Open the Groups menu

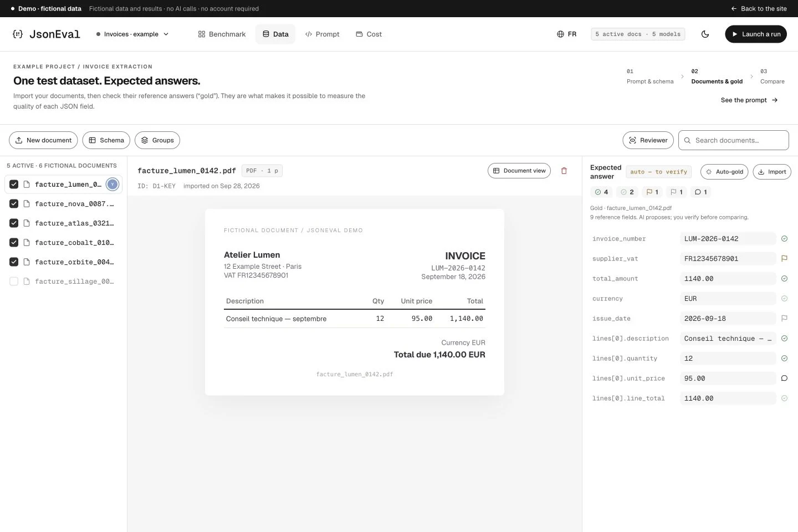157,140
